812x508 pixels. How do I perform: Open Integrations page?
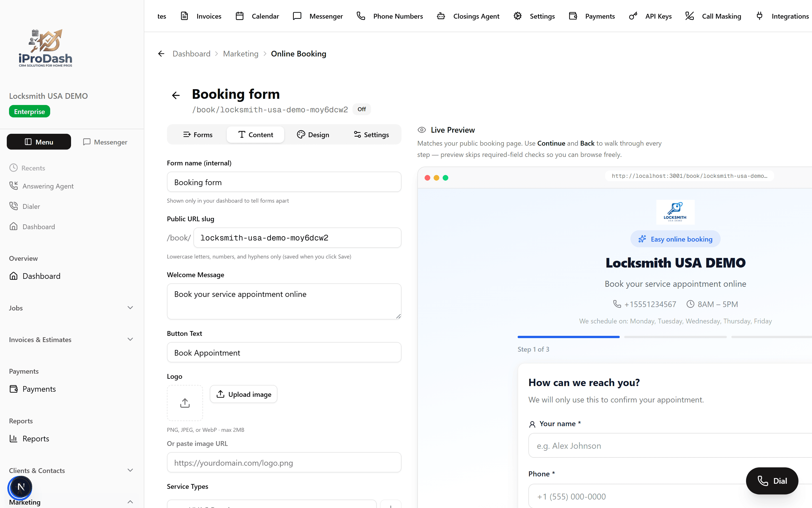tap(782, 16)
